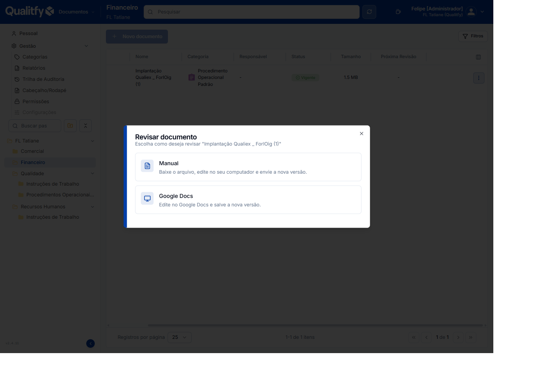Choose the Manual revision option
Screen dimensions: 548x392
tap(248, 167)
